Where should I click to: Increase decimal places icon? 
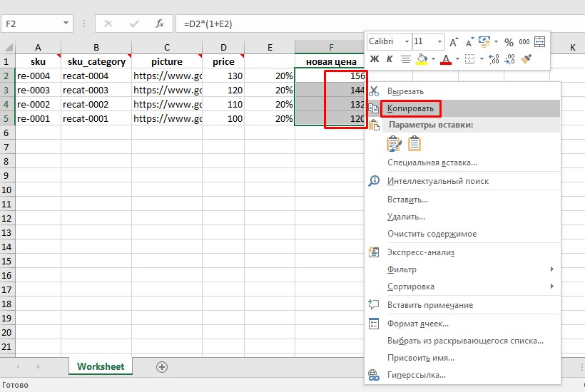(x=494, y=59)
